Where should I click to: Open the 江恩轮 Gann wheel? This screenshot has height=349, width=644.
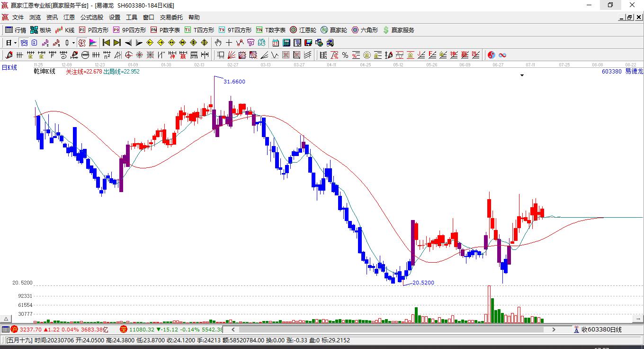pyautogui.click(x=303, y=30)
